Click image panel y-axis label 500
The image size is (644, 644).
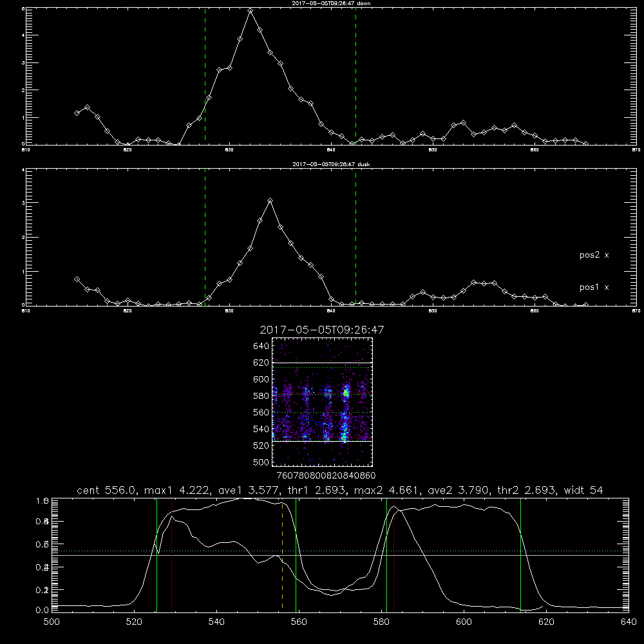(261, 462)
